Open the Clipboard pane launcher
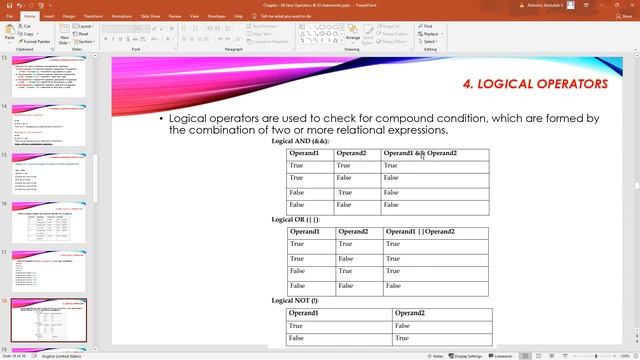Viewport: 640px width, 360px height. click(x=52, y=49)
